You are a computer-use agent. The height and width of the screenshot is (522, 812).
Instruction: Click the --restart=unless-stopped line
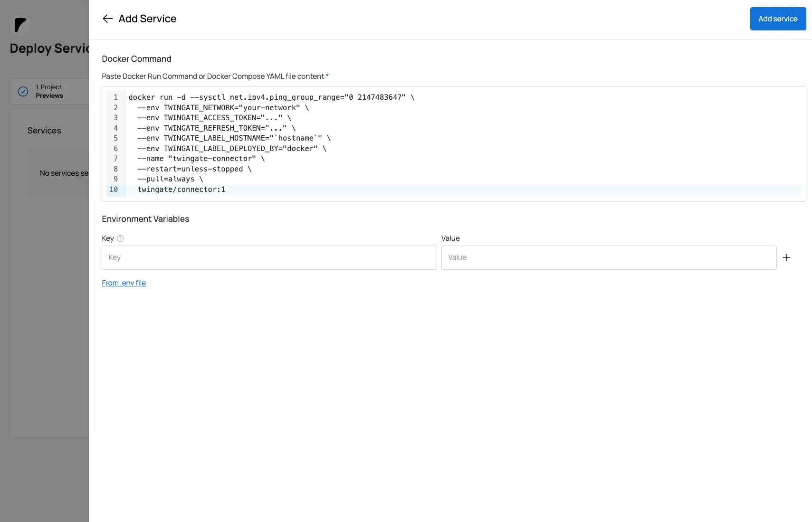point(194,169)
